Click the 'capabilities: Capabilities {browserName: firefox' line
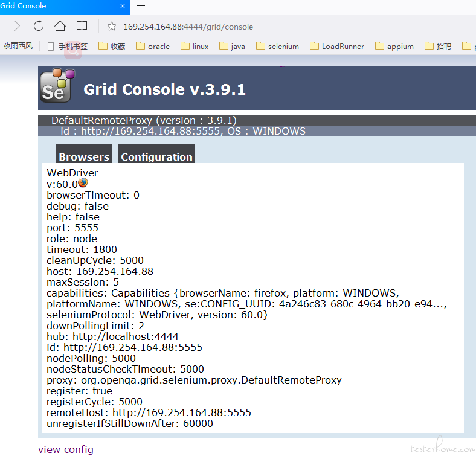The height and width of the screenshot is (459, 476). [223, 294]
